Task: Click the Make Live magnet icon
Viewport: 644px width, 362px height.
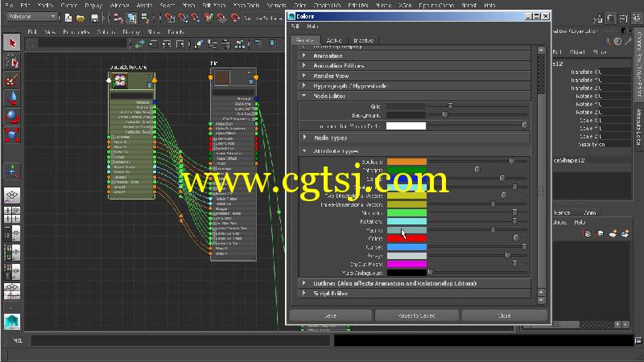Action: point(235,18)
